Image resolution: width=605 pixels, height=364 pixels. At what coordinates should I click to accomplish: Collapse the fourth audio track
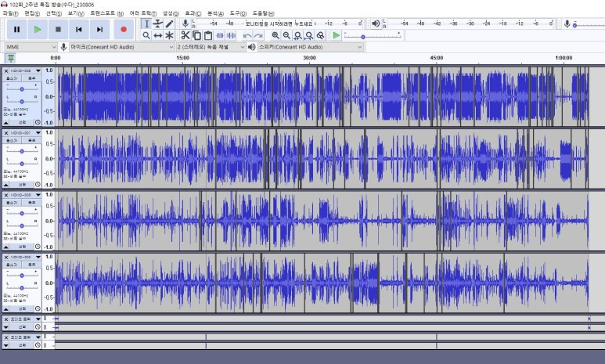coord(6,308)
